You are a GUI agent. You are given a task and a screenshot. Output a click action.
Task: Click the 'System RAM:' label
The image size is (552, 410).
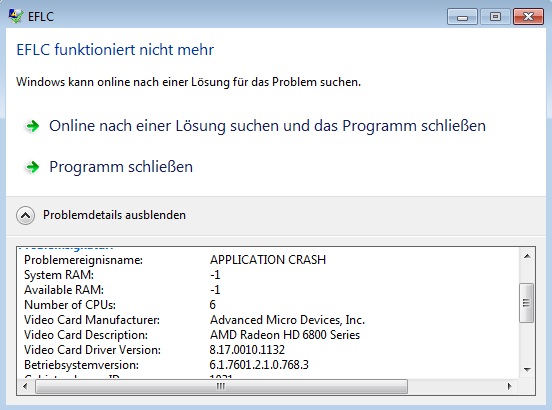pyautogui.click(x=59, y=275)
